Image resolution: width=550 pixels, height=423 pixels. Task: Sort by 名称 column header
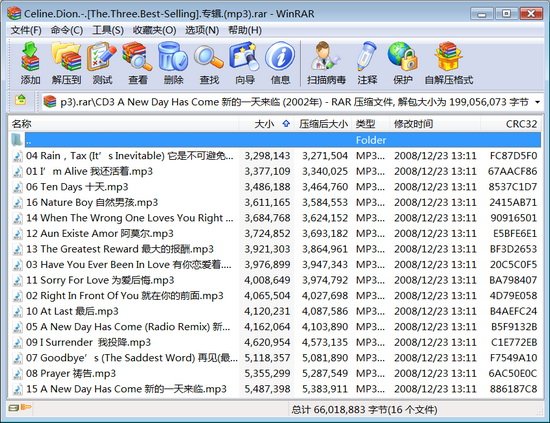coord(123,124)
